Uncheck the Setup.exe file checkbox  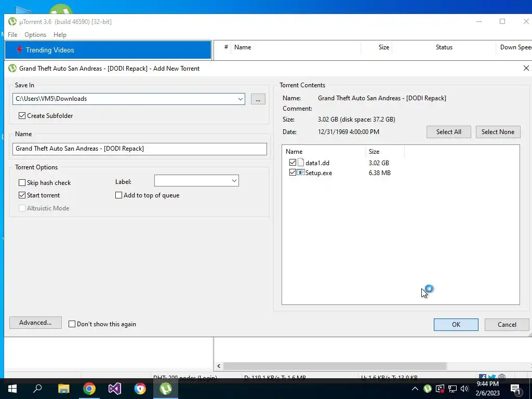coord(292,172)
